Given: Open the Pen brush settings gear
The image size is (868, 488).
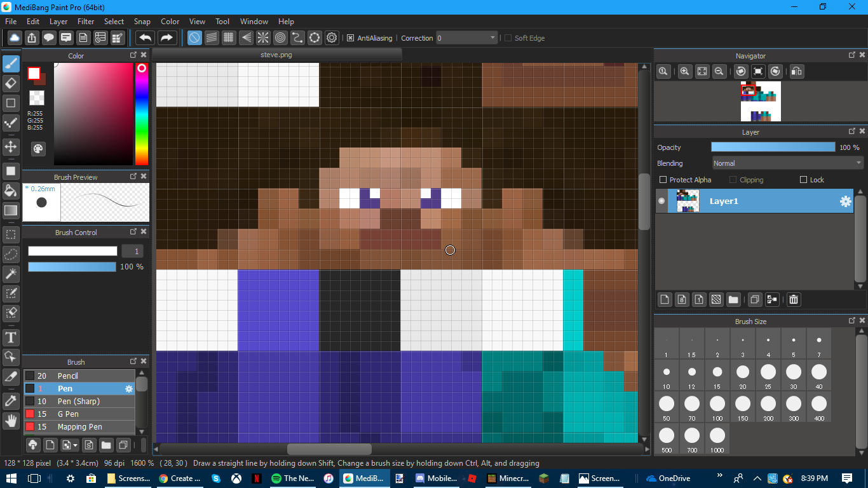Looking at the screenshot, I should tap(129, 389).
